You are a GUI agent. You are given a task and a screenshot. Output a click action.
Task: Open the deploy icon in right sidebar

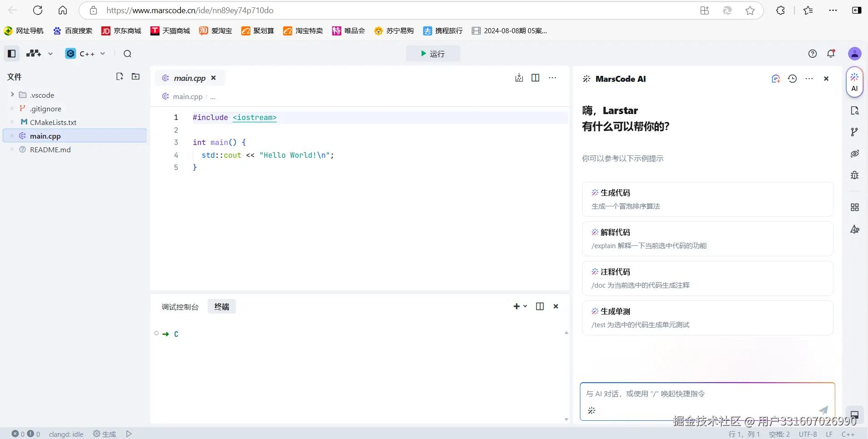pyautogui.click(x=855, y=229)
